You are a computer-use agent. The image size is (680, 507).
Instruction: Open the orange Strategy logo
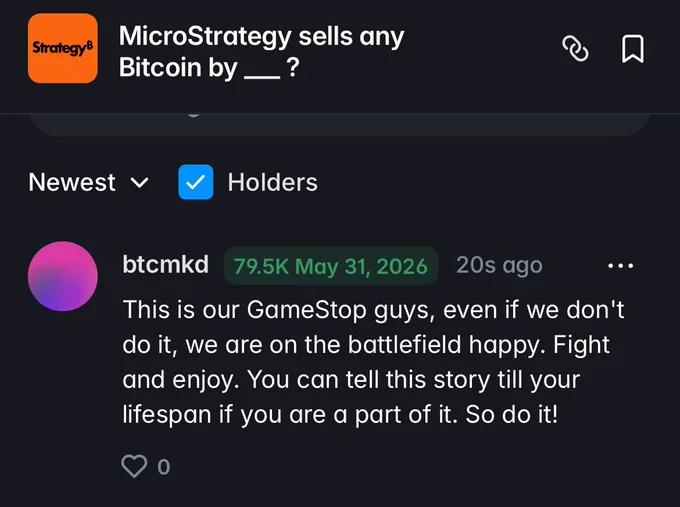[x=63, y=48]
